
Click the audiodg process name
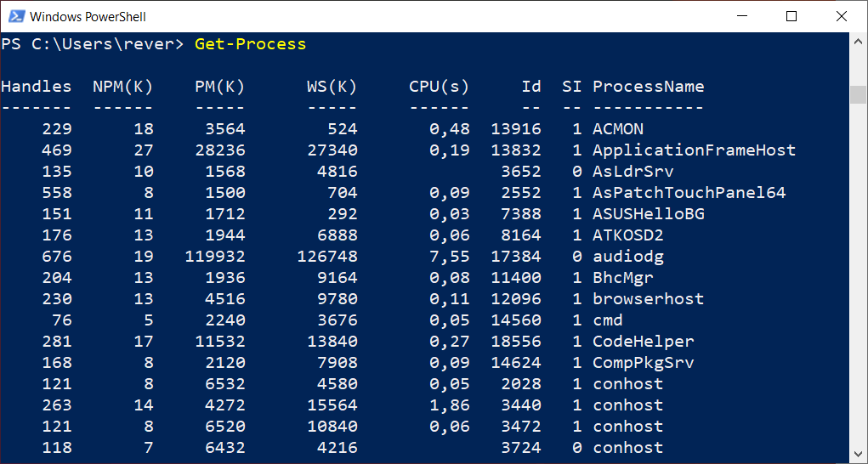pyautogui.click(x=628, y=257)
